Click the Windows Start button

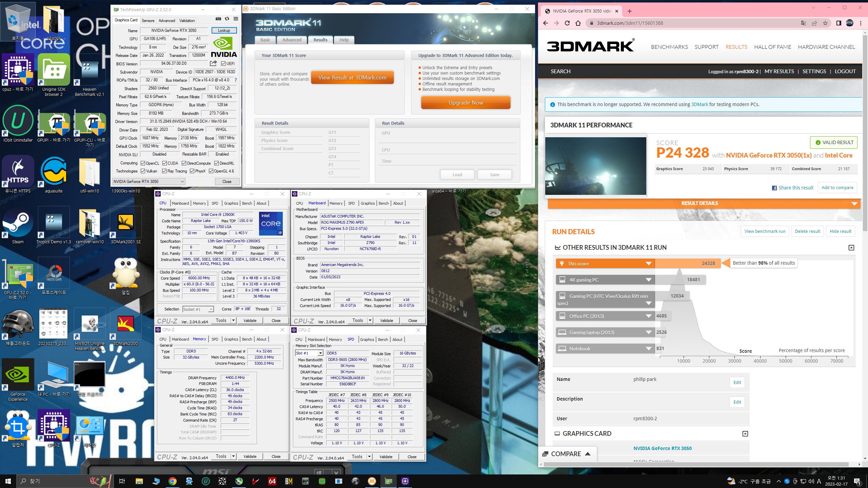click(x=8, y=481)
